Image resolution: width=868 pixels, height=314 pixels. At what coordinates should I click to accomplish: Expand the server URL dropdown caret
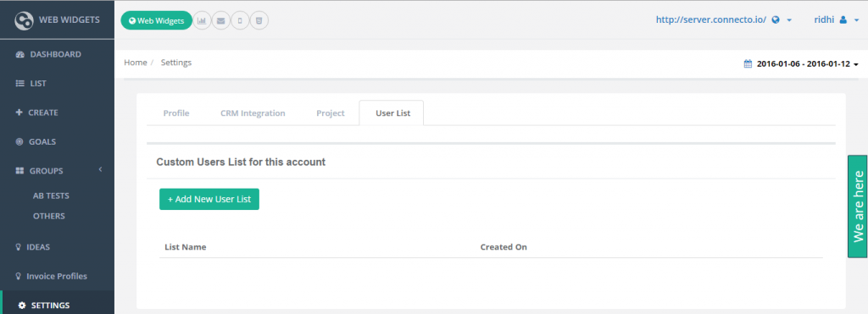coord(789,20)
